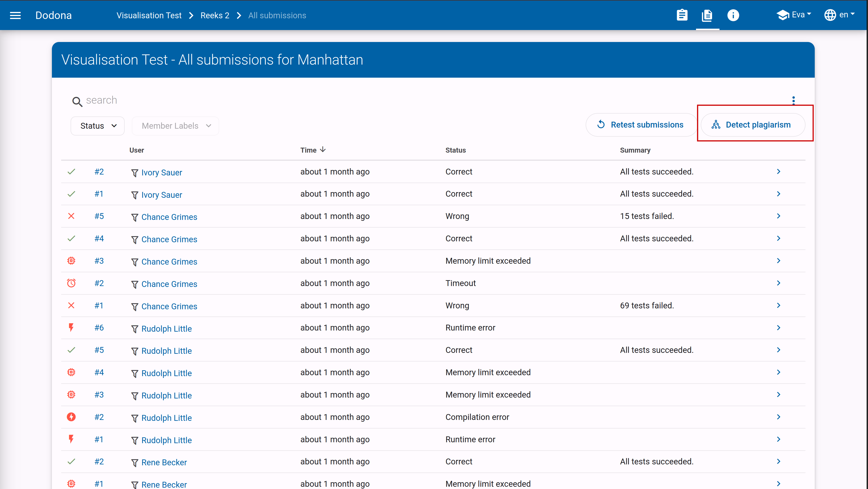Click the Status column header
This screenshot has height=489, width=868.
pos(456,150)
